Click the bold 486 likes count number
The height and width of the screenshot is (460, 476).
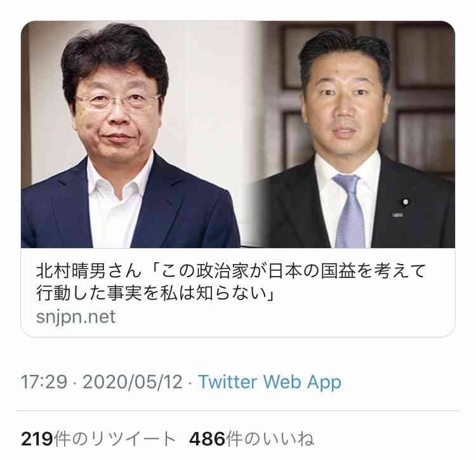pyautogui.click(x=207, y=439)
